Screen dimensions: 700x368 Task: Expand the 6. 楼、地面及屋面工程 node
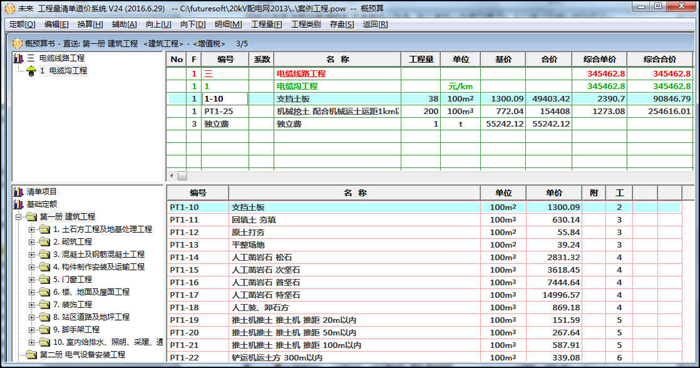(x=31, y=292)
